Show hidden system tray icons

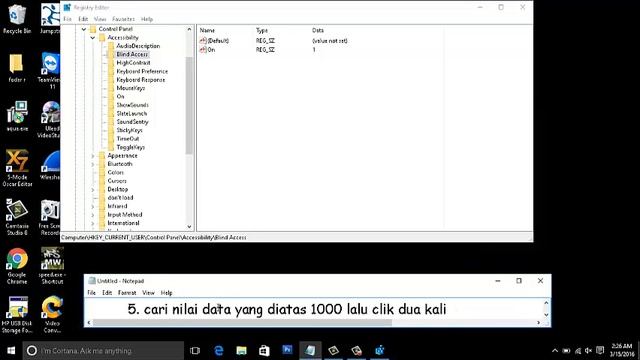pyautogui.click(x=555, y=351)
